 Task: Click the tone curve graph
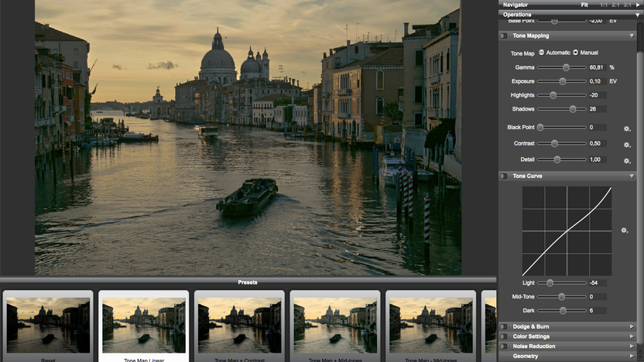(x=567, y=231)
